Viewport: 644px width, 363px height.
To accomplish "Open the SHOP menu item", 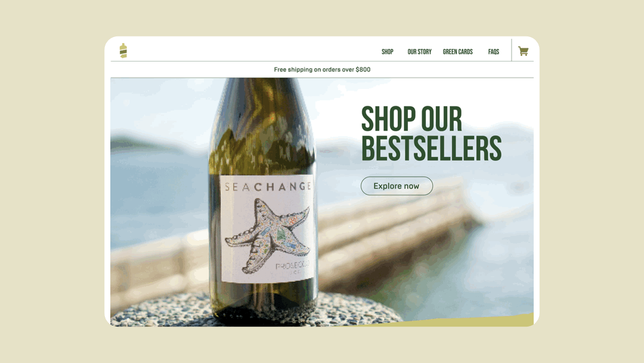I will 388,52.
